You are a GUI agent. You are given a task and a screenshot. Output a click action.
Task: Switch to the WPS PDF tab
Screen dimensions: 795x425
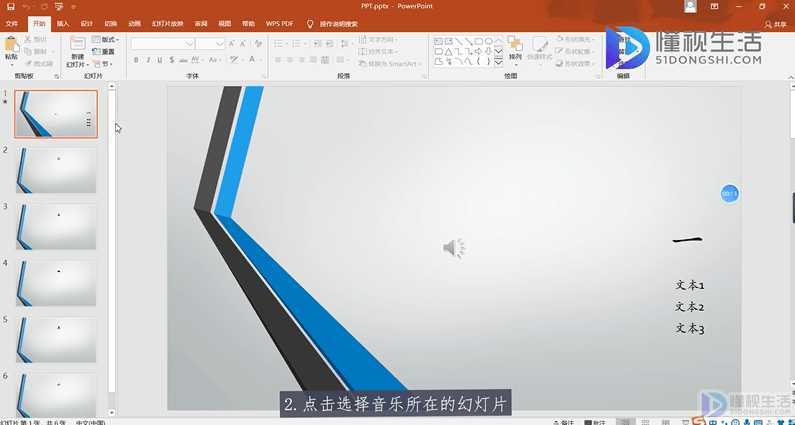[x=280, y=22]
